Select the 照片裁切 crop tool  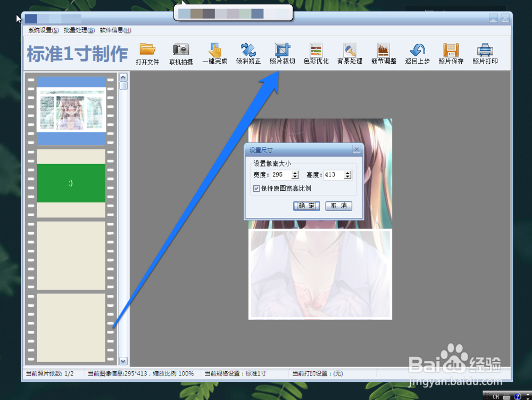click(282, 54)
